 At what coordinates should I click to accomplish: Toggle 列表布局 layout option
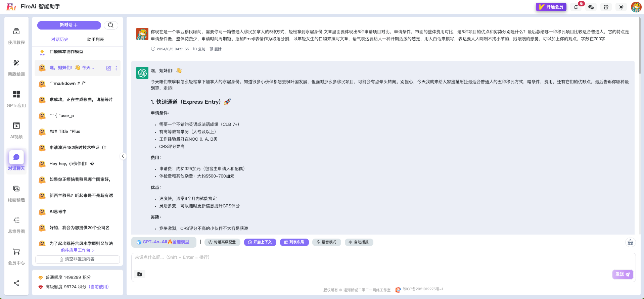[x=294, y=242]
